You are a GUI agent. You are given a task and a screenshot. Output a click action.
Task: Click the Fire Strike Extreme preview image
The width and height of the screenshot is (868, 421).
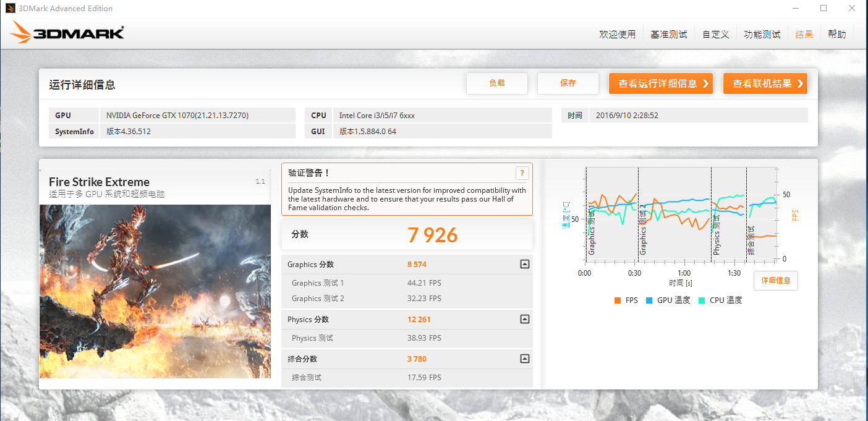pyautogui.click(x=155, y=291)
